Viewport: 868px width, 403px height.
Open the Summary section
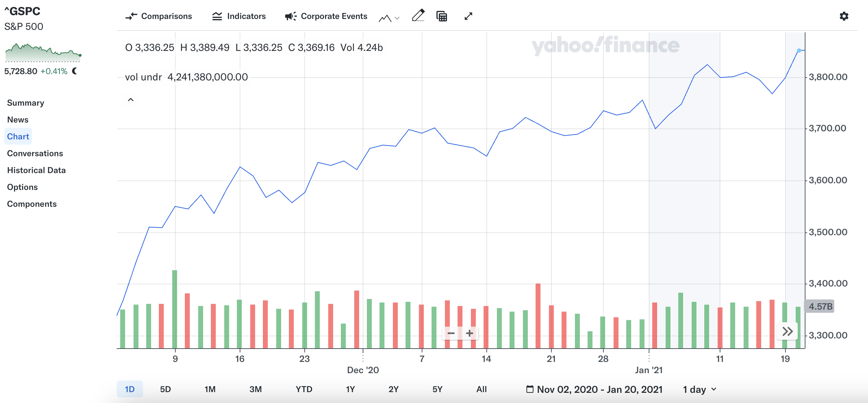point(26,103)
